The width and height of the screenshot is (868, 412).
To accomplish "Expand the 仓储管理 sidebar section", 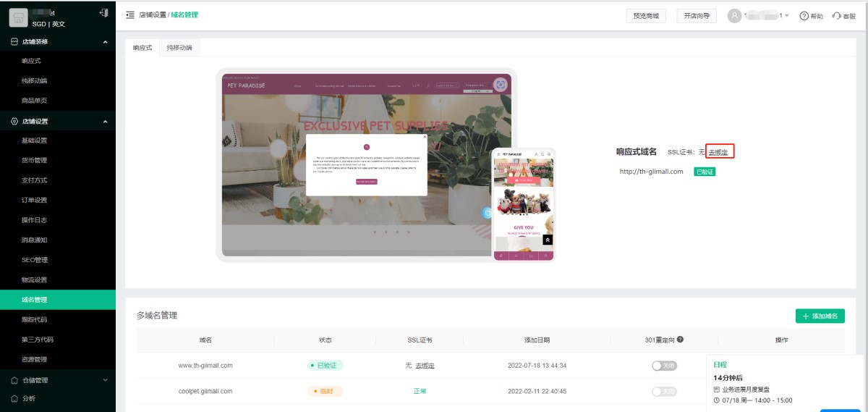I will point(105,379).
